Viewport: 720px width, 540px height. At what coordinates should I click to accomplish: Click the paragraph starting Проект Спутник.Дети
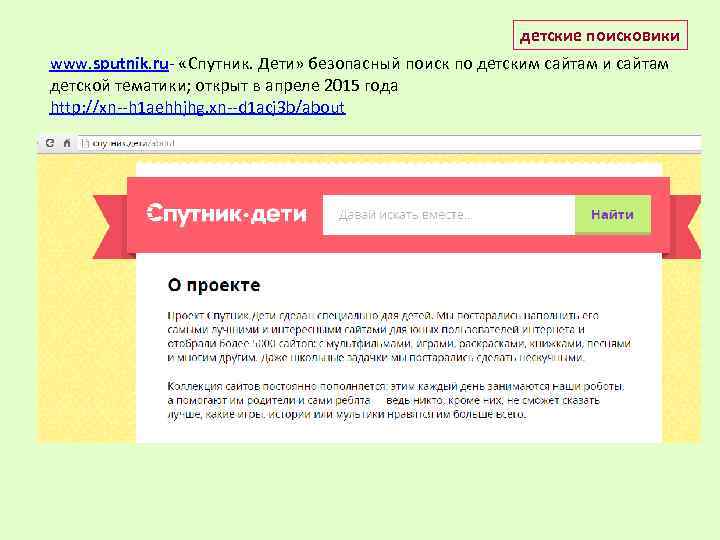tap(399, 337)
